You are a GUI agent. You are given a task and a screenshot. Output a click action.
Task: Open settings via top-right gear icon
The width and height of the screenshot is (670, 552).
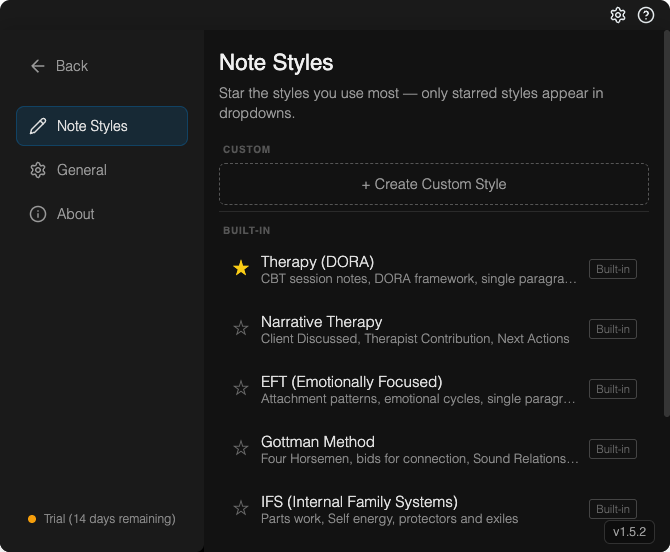click(618, 15)
